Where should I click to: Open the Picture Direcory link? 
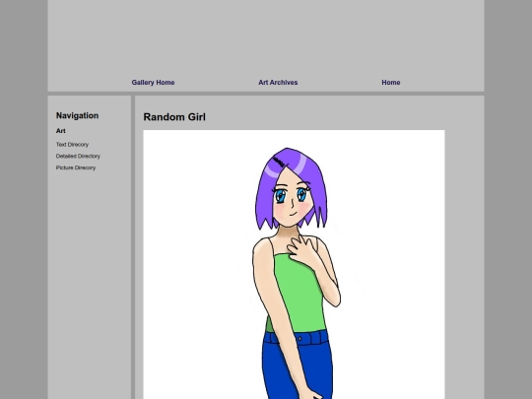pos(76,167)
